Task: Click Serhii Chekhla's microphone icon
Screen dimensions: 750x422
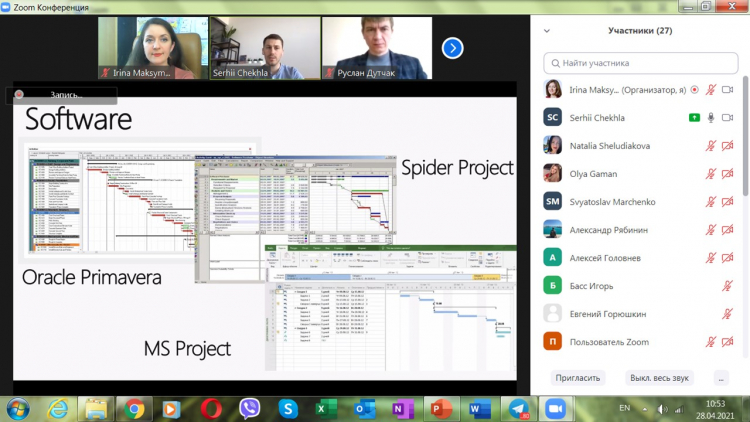Action: [711, 117]
